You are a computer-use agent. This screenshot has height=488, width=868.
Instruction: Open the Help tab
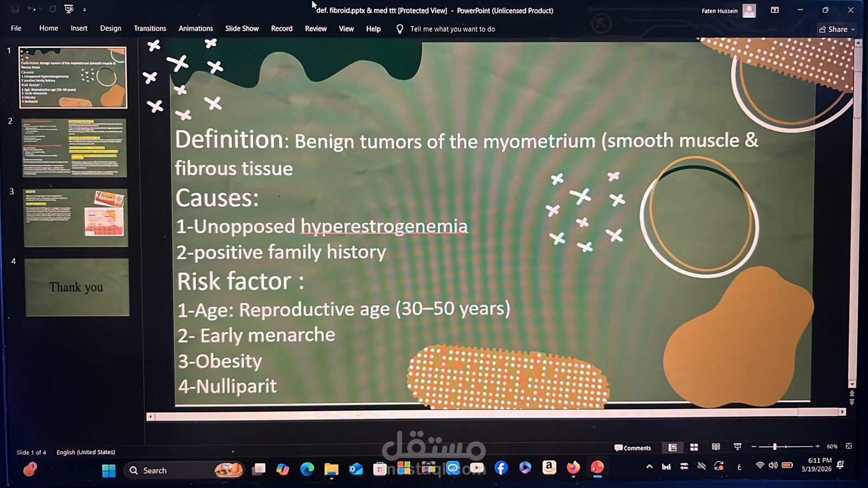click(373, 28)
